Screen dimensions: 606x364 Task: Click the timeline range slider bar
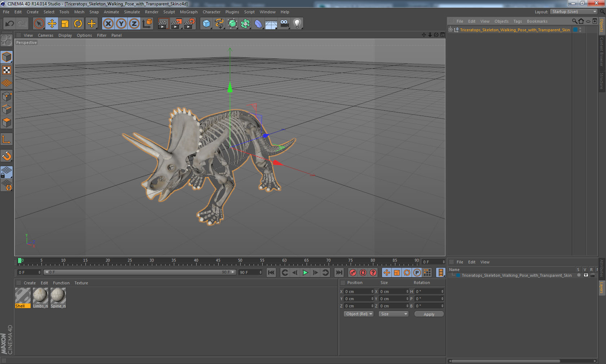(140, 272)
